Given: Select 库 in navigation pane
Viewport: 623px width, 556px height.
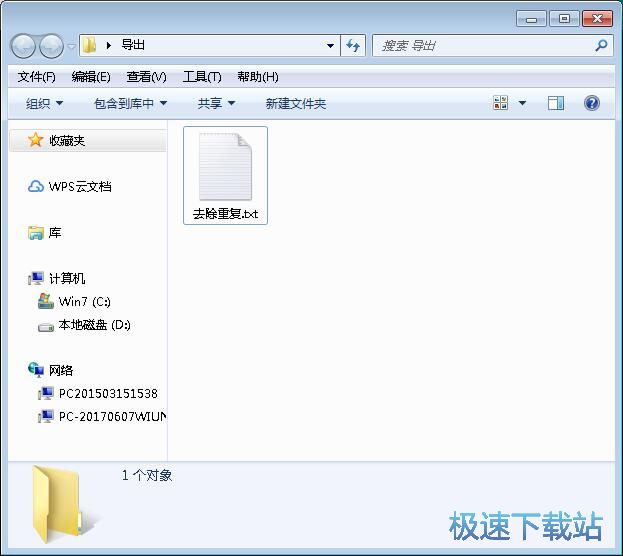Looking at the screenshot, I should [x=55, y=232].
